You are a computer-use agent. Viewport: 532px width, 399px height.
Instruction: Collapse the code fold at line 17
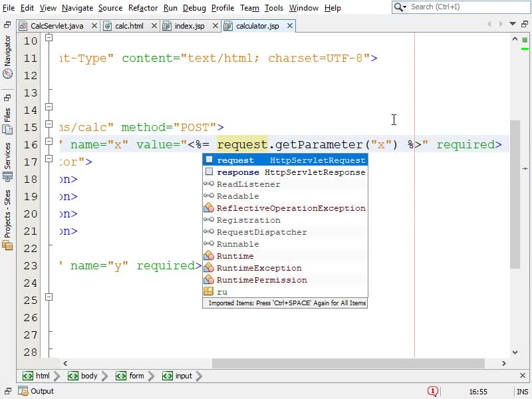[49, 158]
